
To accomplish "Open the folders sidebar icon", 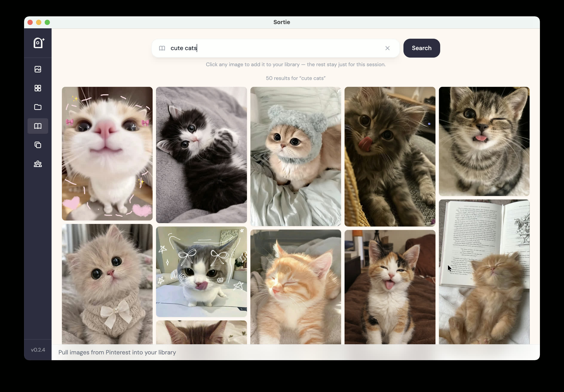I will (38, 107).
